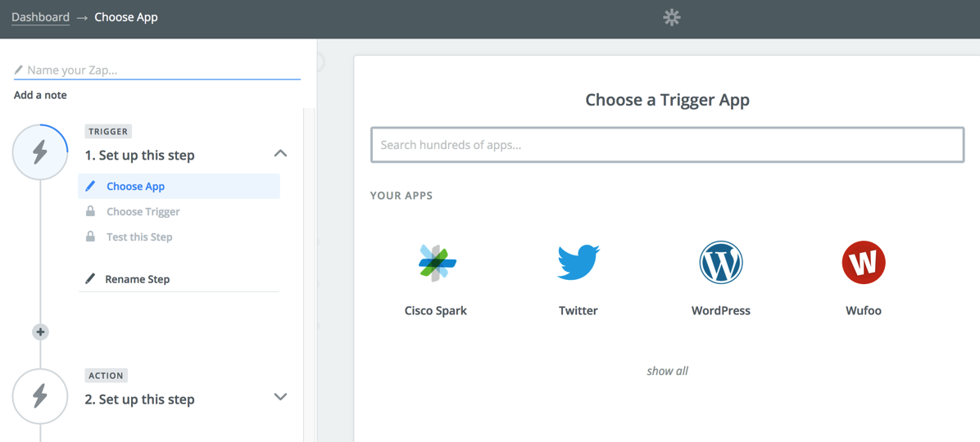Click the Trigger step lightning bolt icon

[x=40, y=152]
